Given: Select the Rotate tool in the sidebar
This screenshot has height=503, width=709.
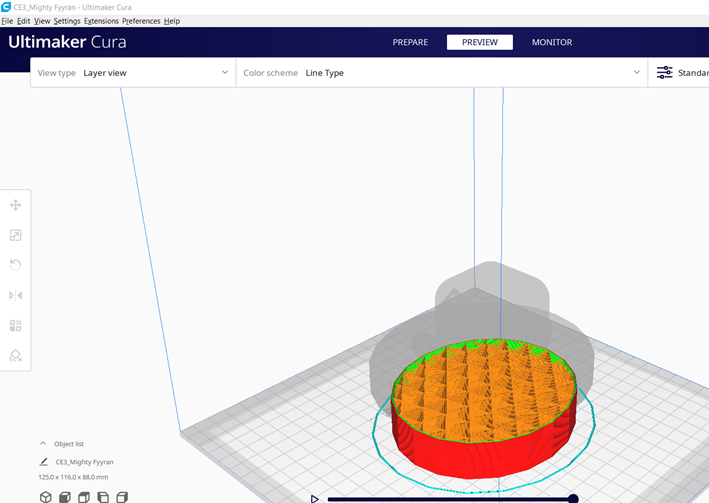Looking at the screenshot, I should (x=15, y=265).
